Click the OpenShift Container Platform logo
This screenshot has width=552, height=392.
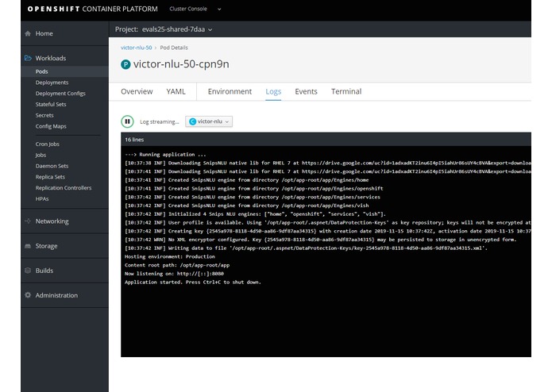pos(93,9)
